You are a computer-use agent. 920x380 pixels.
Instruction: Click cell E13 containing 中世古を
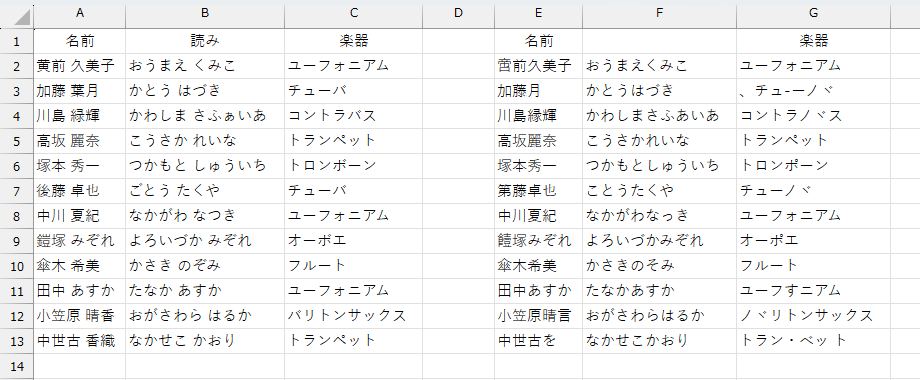539,341
